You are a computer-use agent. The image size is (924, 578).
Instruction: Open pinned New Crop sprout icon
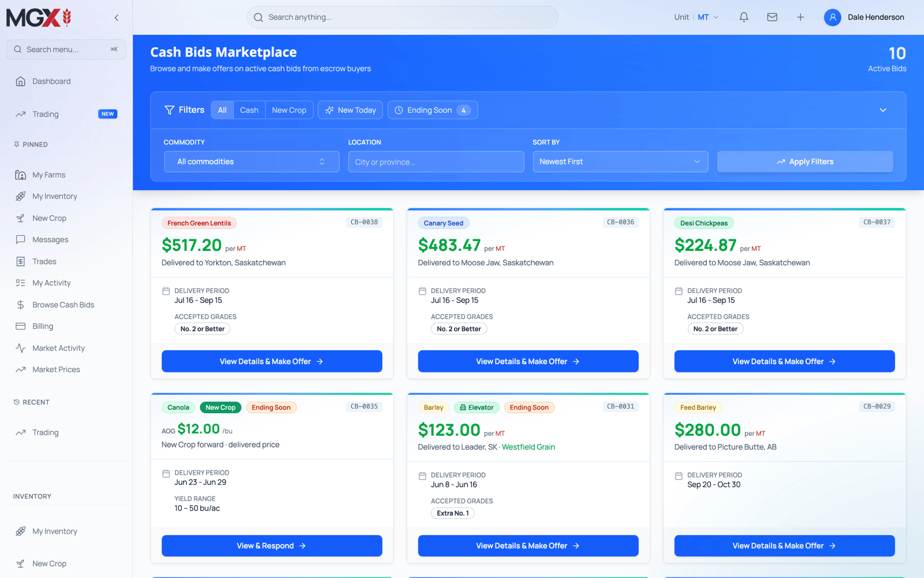coord(21,218)
